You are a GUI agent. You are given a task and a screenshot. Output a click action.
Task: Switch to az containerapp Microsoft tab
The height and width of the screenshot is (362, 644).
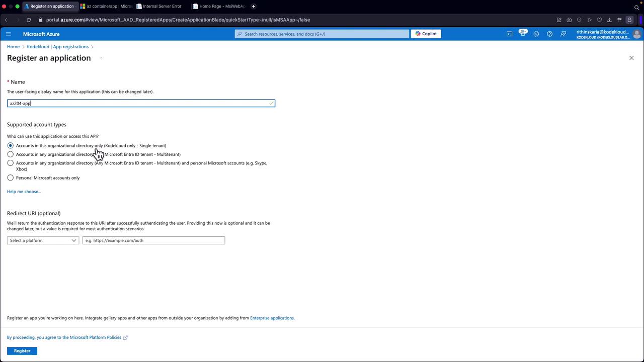click(107, 6)
